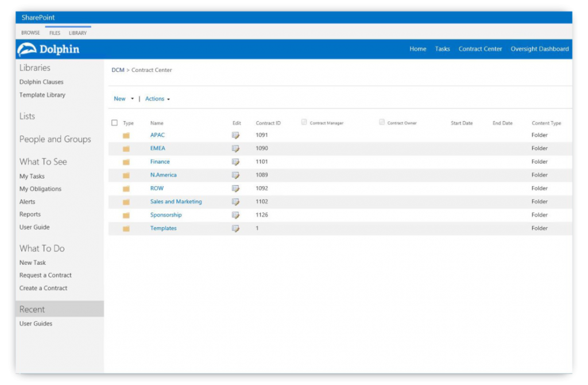Switch to the LIBRARY ribbon tab

[78, 33]
